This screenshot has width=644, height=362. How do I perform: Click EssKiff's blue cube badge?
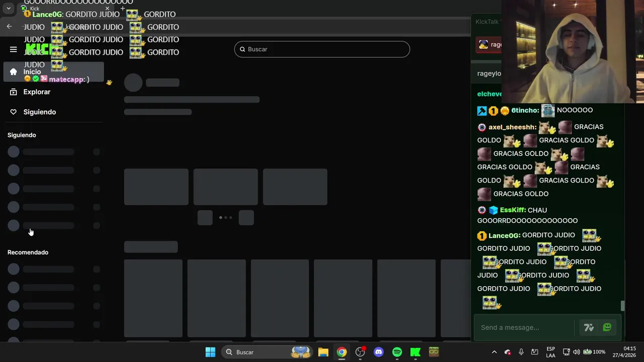(493, 210)
